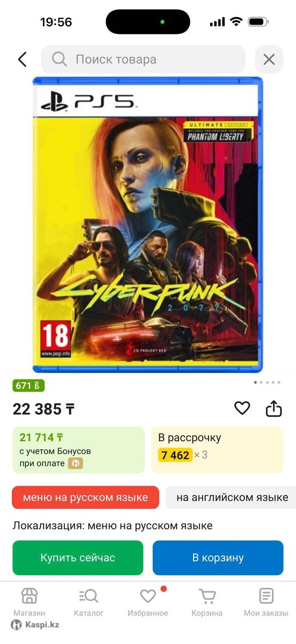Open the Cyberpunk 2077 cover image
Image resolution: width=296 pixels, height=644 pixels.
[x=147, y=225]
